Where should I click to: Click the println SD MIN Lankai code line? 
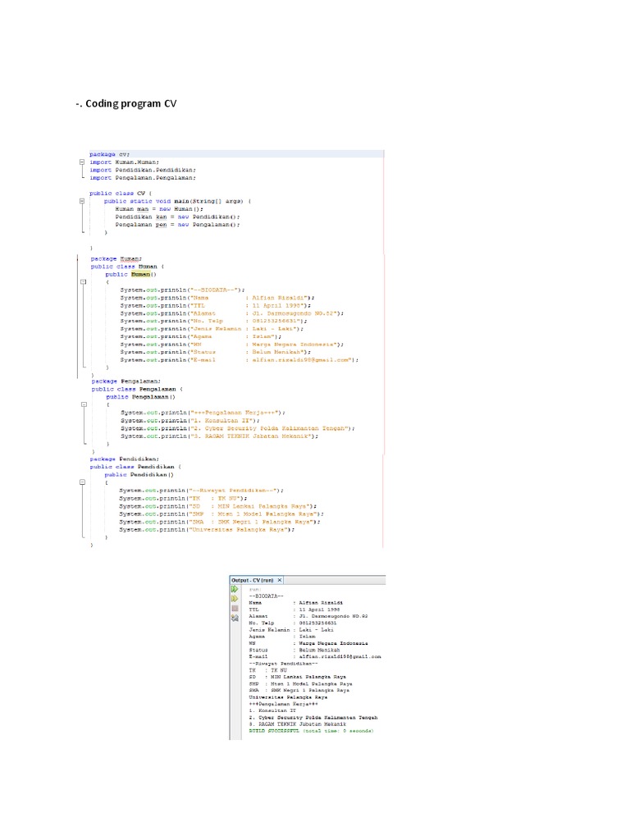click(x=217, y=506)
